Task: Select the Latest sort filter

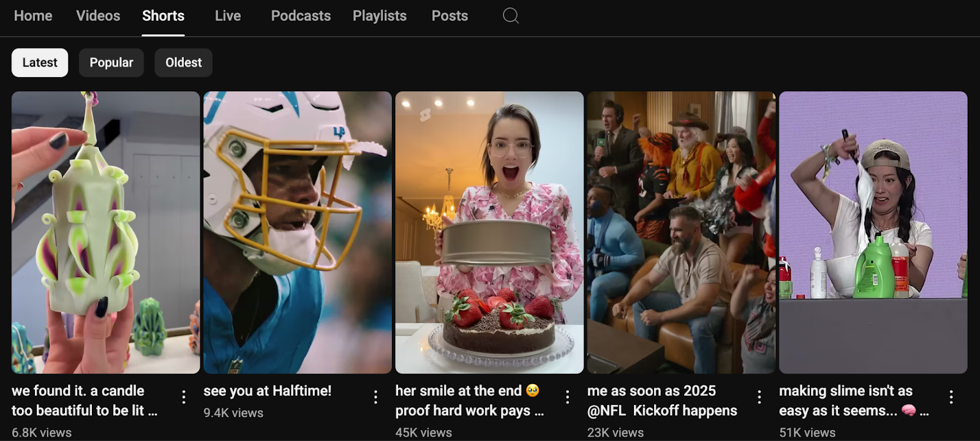Action: pos(40,62)
